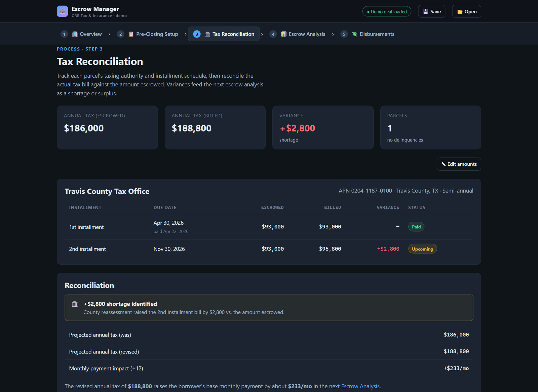Viewport: 538px width, 392px height.
Task: Click the 'Monthly payment impact (÷12)' row
Action: (269, 368)
